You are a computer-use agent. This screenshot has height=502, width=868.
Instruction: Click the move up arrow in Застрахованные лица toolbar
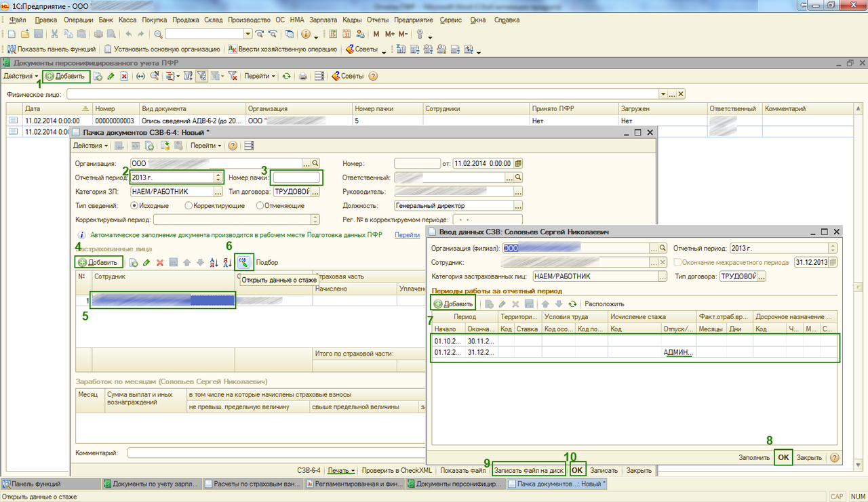(x=187, y=262)
